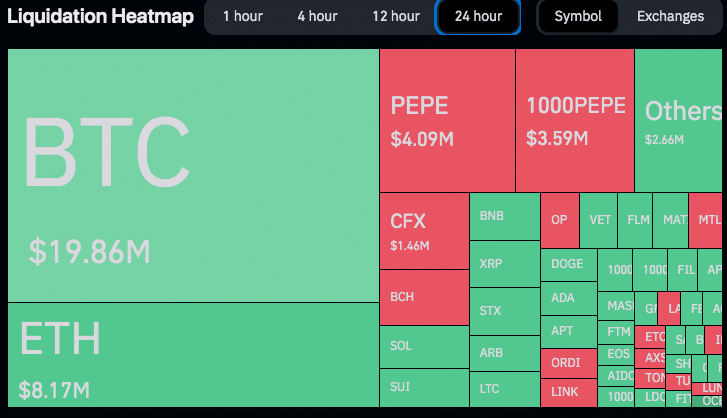Image resolution: width=727 pixels, height=418 pixels.
Task: Select the SOL green tile
Action: click(x=424, y=346)
